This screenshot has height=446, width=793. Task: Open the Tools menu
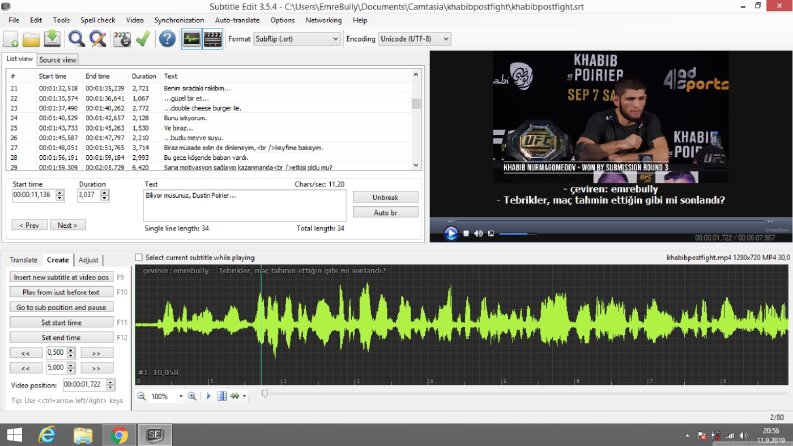coord(61,20)
